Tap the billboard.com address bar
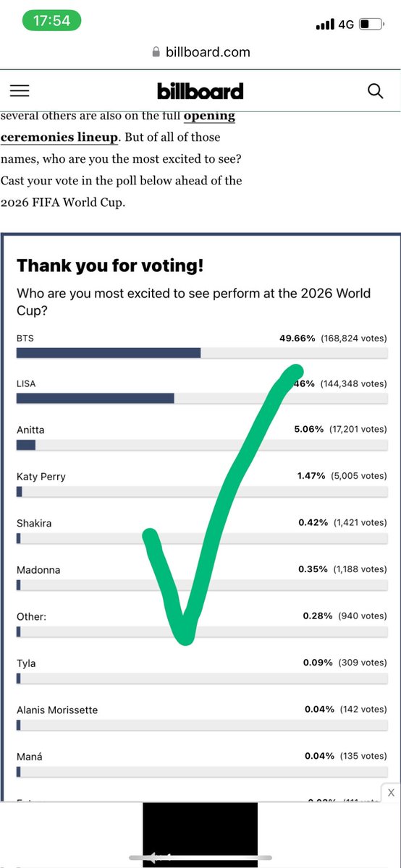401x868 pixels. [200, 52]
